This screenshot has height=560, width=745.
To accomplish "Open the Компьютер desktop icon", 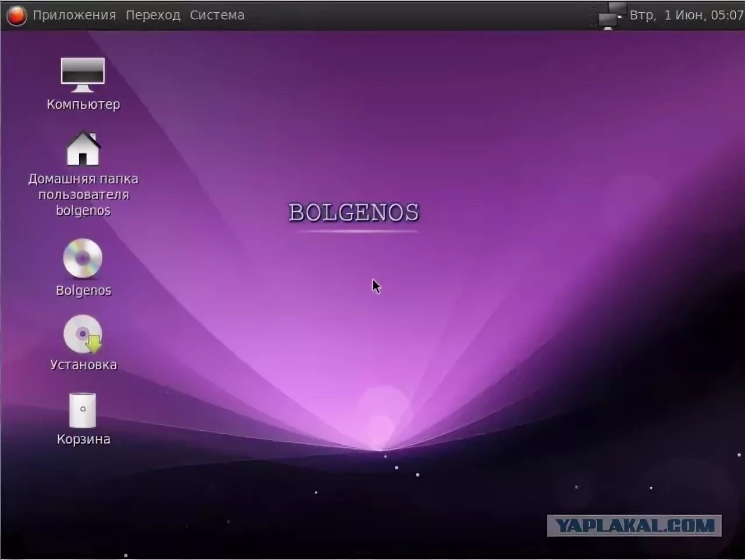I will click(x=83, y=75).
